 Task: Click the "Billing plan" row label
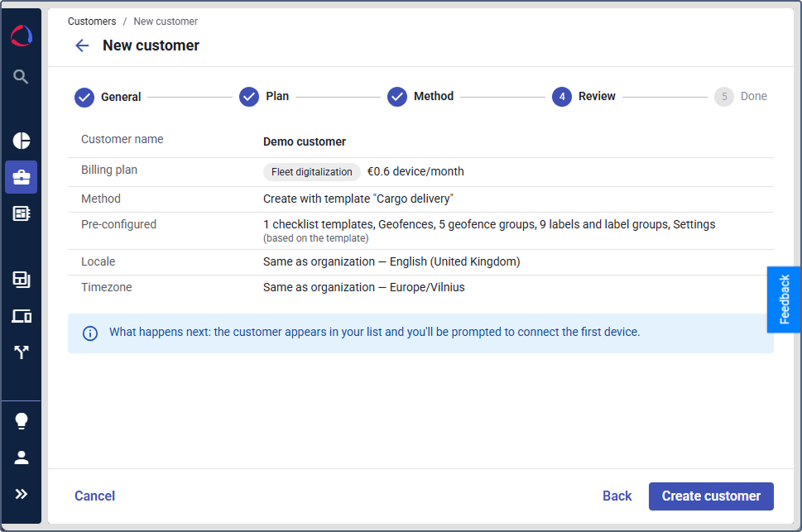pyautogui.click(x=109, y=170)
